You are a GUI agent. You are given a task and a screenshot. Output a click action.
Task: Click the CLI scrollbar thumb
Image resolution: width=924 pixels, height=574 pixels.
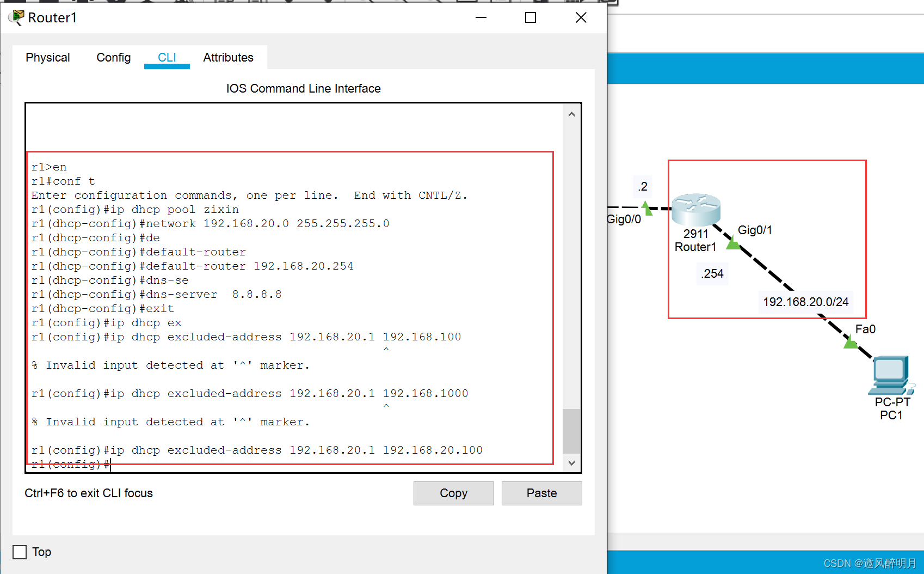[571, 431]
